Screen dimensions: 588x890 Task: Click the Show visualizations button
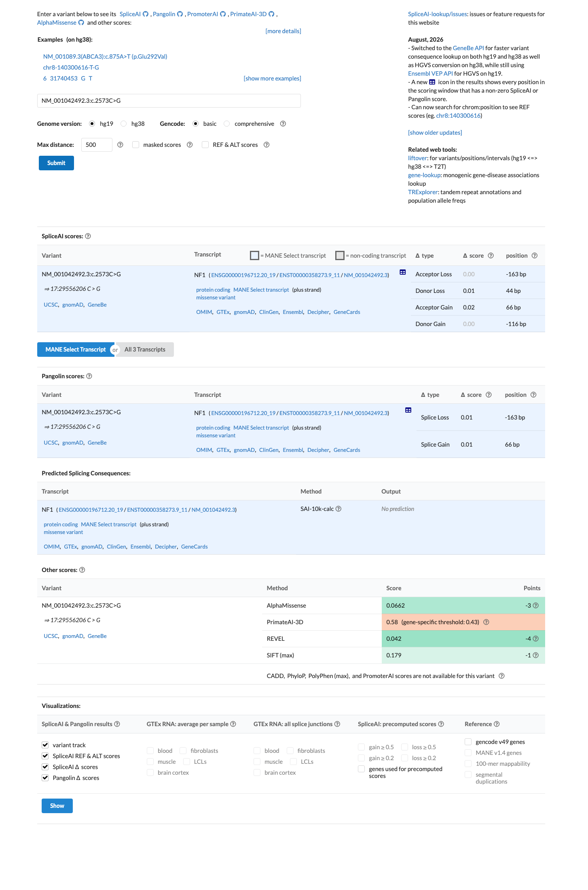(57, 806)
